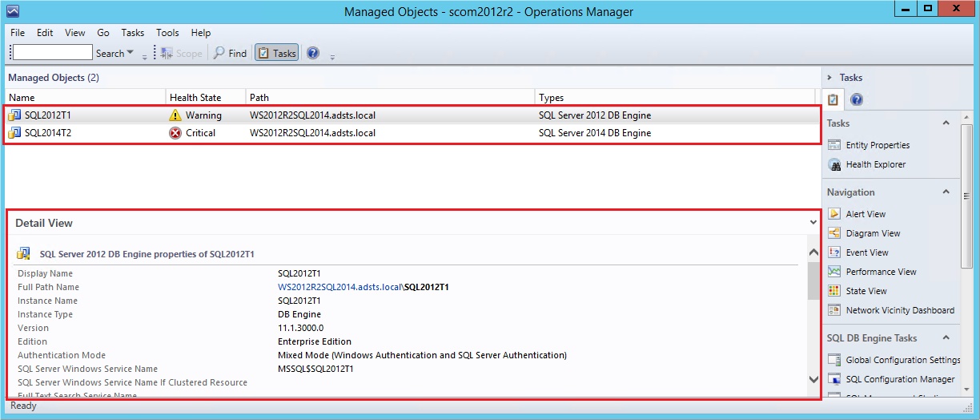
Task: Open the Tools menu
Action: point(167,33)
